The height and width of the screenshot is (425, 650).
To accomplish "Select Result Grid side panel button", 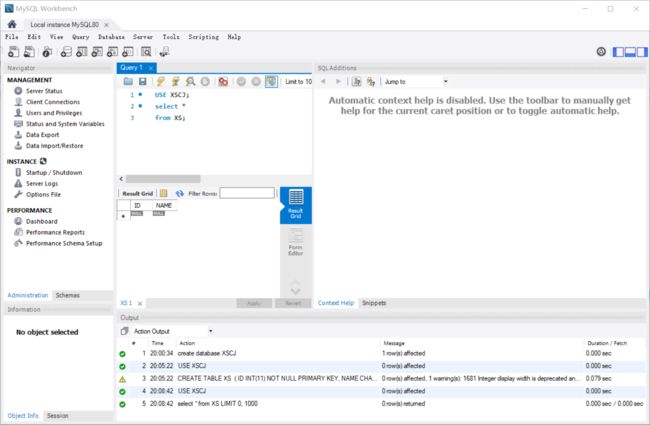I will point(296,205).
